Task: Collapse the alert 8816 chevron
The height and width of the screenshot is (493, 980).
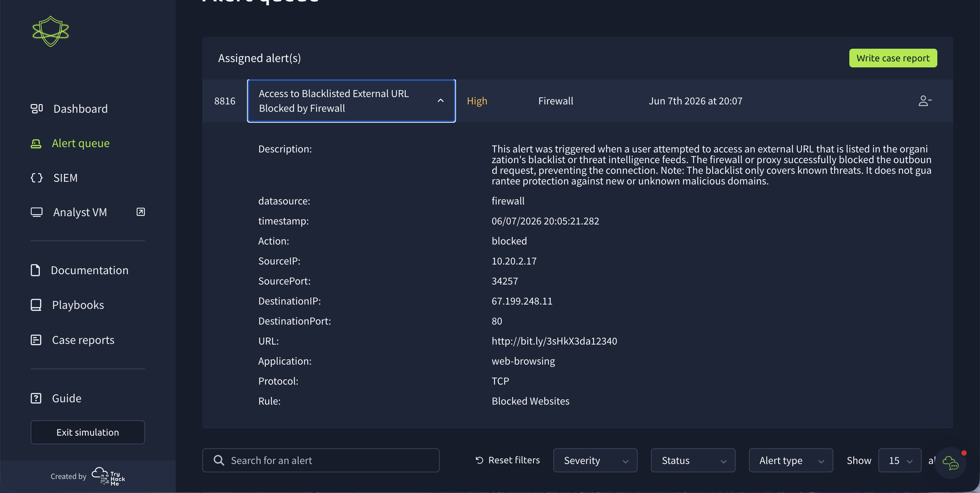Action: point(441,100)
